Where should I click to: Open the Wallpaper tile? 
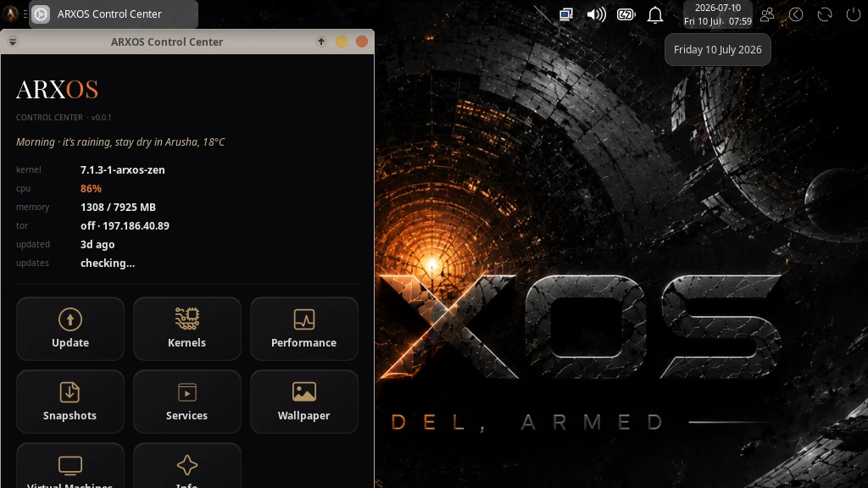304,401
